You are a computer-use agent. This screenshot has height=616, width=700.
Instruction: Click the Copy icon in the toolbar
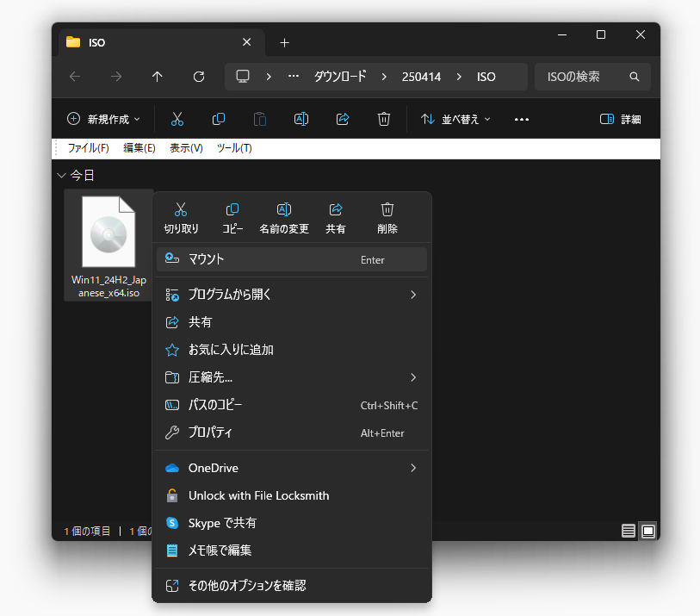219,119
